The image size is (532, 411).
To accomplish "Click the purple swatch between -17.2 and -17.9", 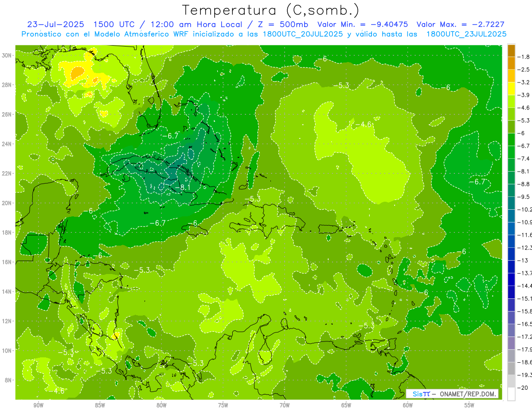I will pos(511,343).
